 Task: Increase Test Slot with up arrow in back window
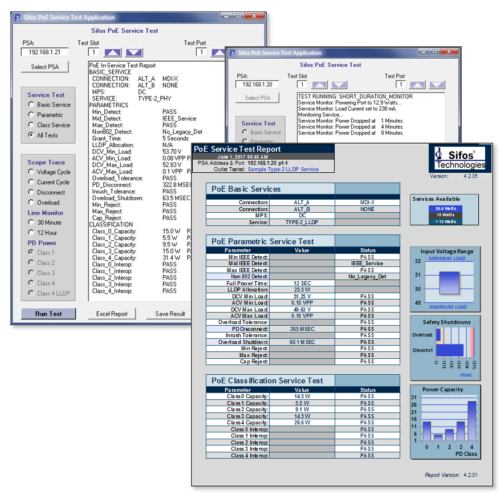click(113, 52)
